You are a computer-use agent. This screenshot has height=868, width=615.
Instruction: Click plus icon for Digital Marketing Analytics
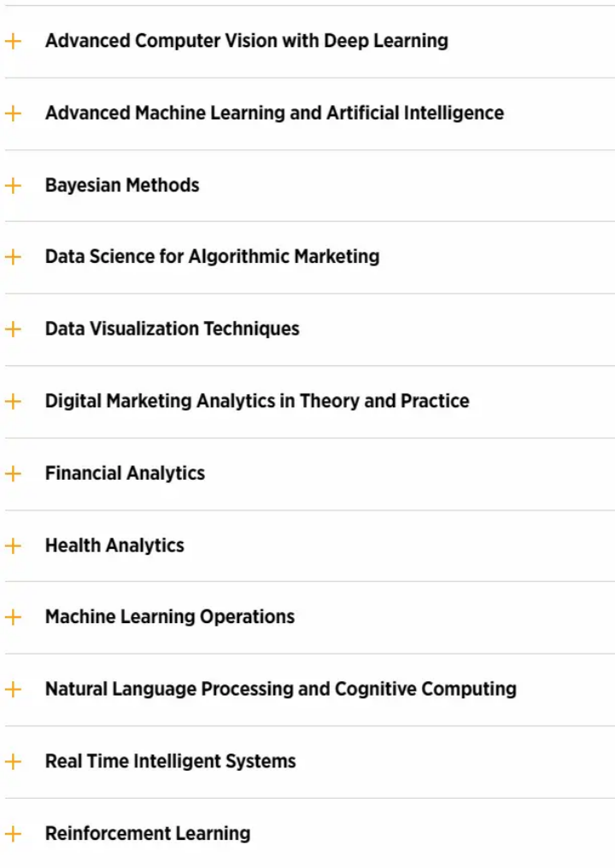point(13,401)
